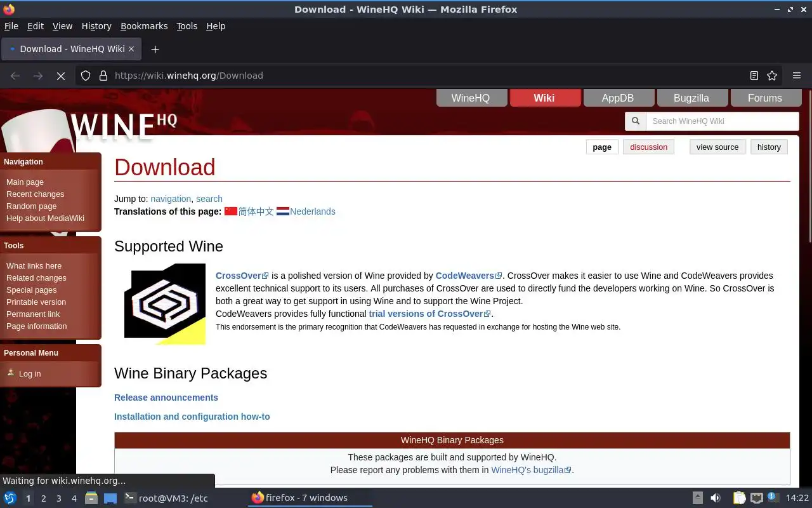Screen dimensions: 812x508
Task: Open the View menu
Action: (x=62, y=26)
